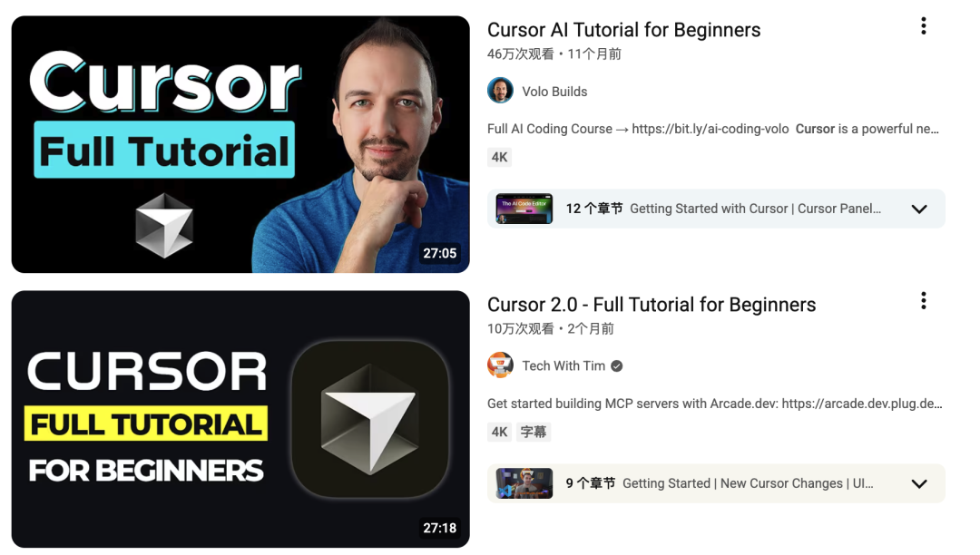Click Volo Builds channel avatar

(x=500, y=91)
